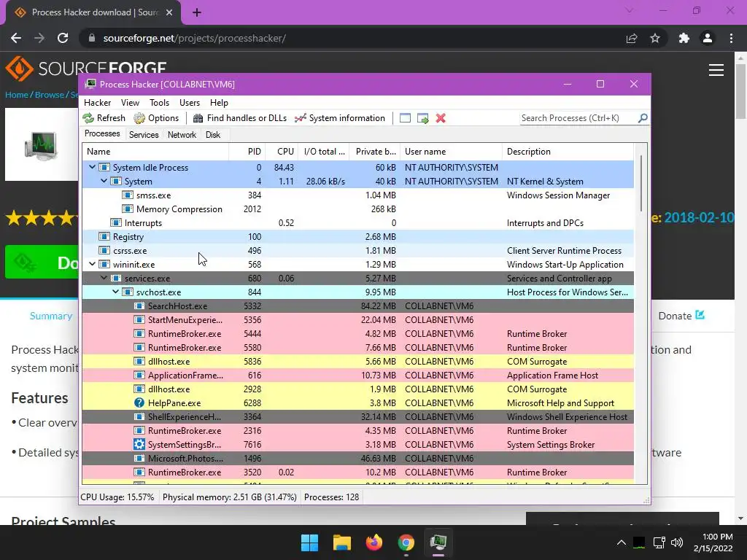Viewport: 747px width, 560px height.
Task: Collapse the svchost.exe node
Action: pyautogui.click(x=116, y=292)
